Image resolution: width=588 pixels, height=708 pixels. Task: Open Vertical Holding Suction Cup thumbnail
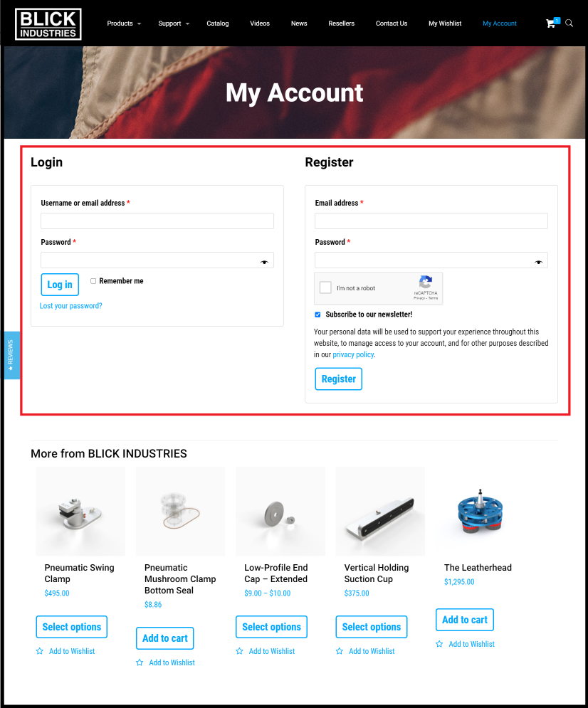point(380,511)
